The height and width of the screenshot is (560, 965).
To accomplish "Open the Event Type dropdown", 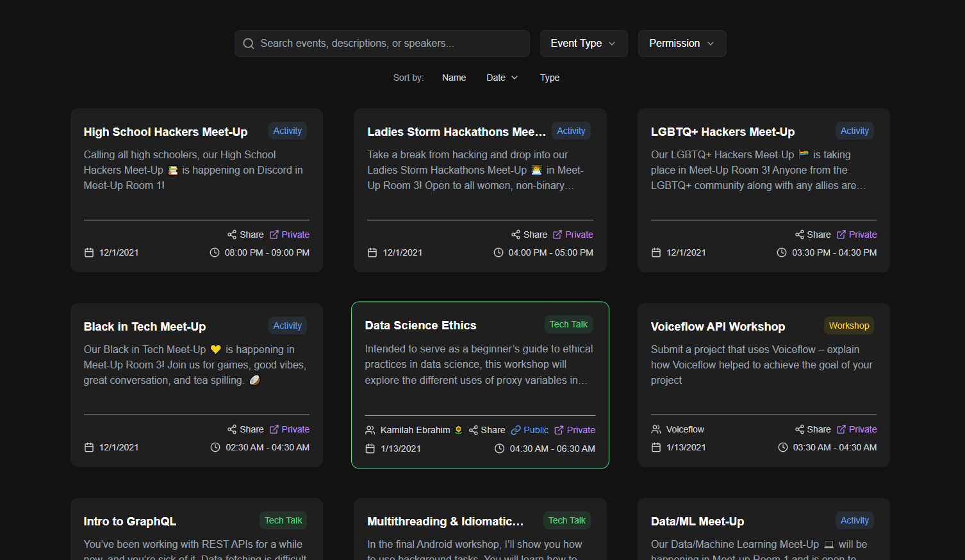I will 583,44.
